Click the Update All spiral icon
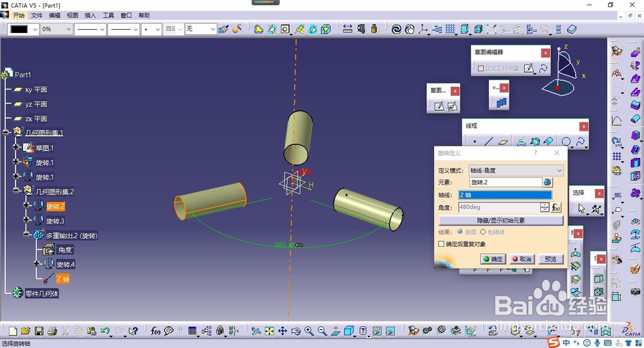 [396, 29]
